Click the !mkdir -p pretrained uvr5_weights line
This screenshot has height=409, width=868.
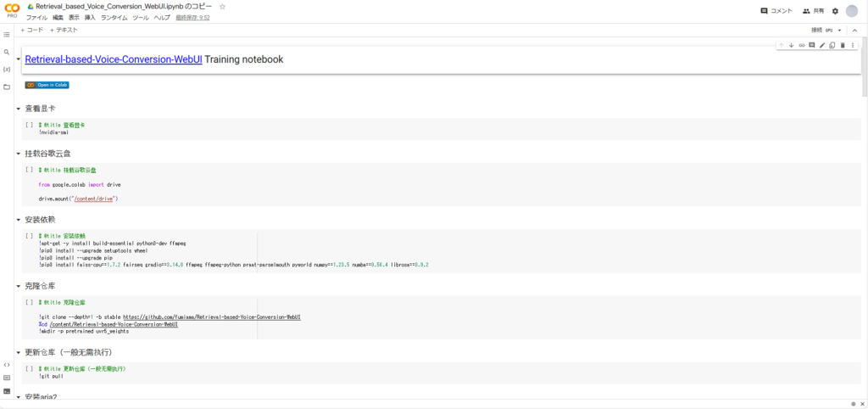84,332
